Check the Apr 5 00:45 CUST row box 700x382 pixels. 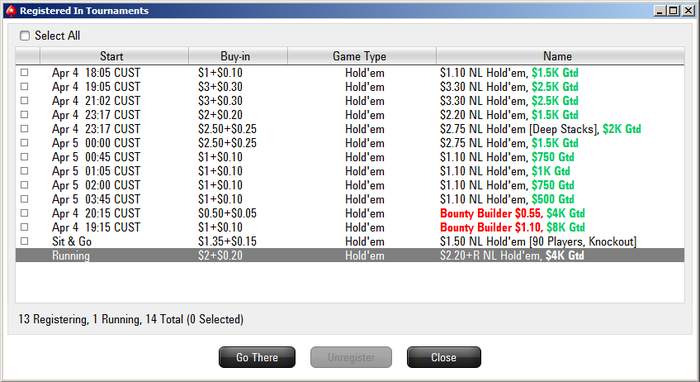click(24, 157)
